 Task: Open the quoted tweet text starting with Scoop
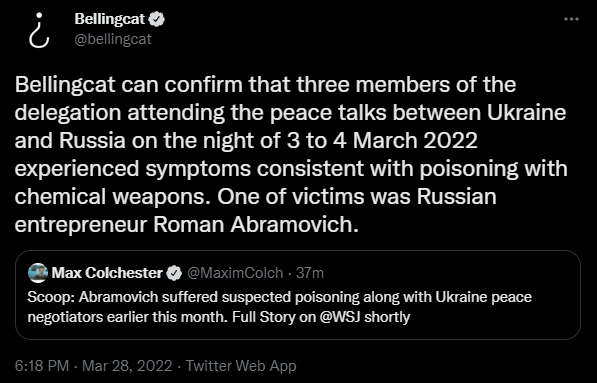tap(279, 307)
